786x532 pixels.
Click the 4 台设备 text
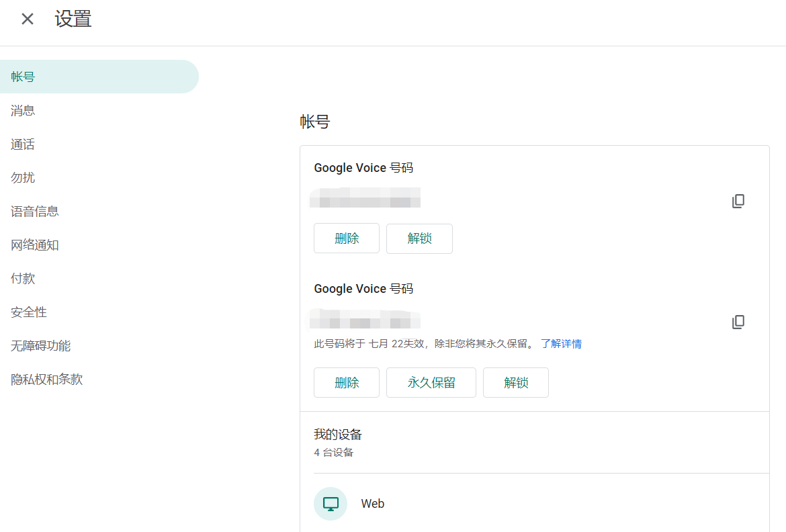[334, 452]
